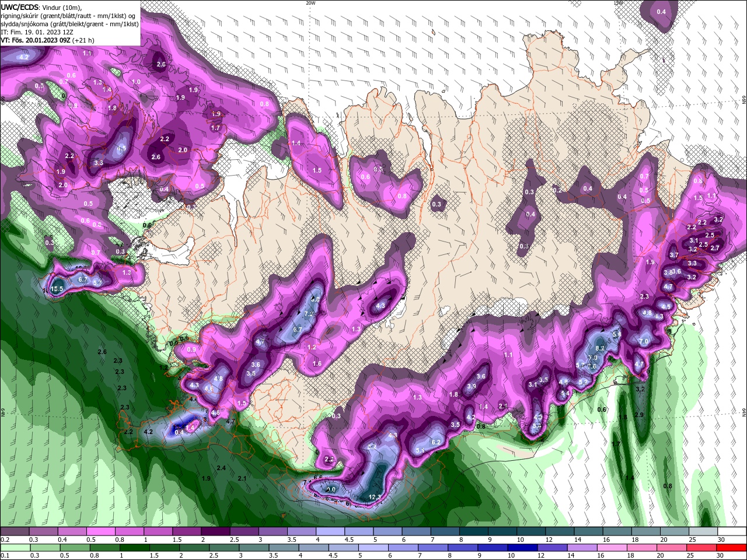Select the red-pink 25–30 swatch in lower legend
This screenshot has width=747, height=560.
tap(702, 548)
